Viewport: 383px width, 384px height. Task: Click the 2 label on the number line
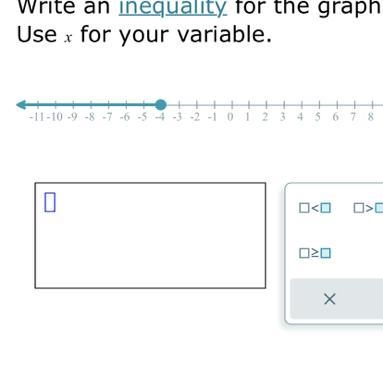265,117
